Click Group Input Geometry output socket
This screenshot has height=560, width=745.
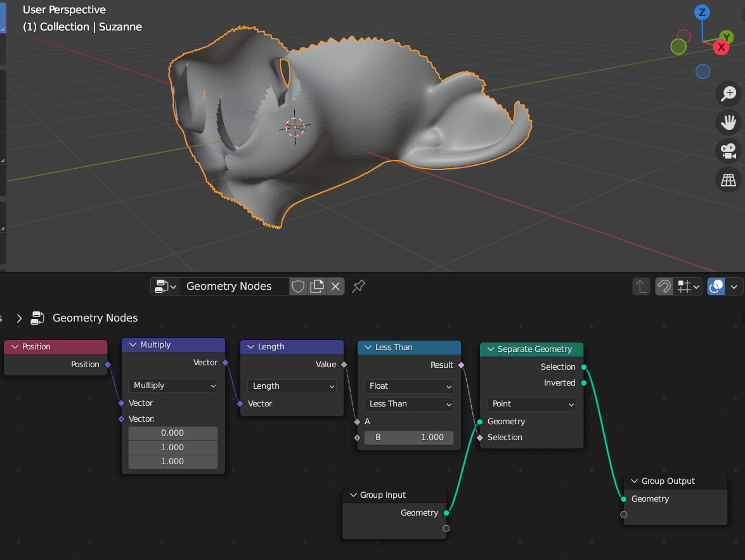click(x=446, y=513)
